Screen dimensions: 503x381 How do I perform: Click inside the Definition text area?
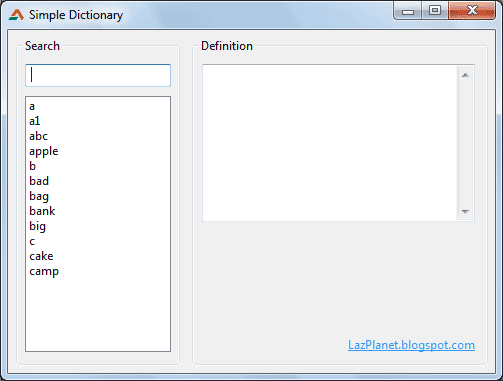coord(330,143)
